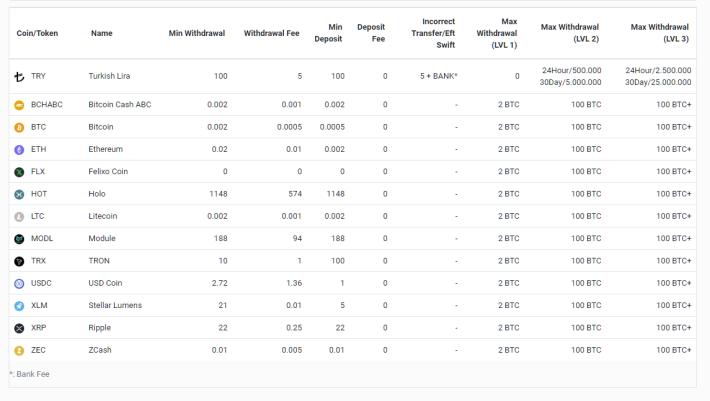The width and height of the screenshot is (710, 401).
Task: Click the black XRP Ripple icon
Action: pyautogui.click(x=19, y=329)
